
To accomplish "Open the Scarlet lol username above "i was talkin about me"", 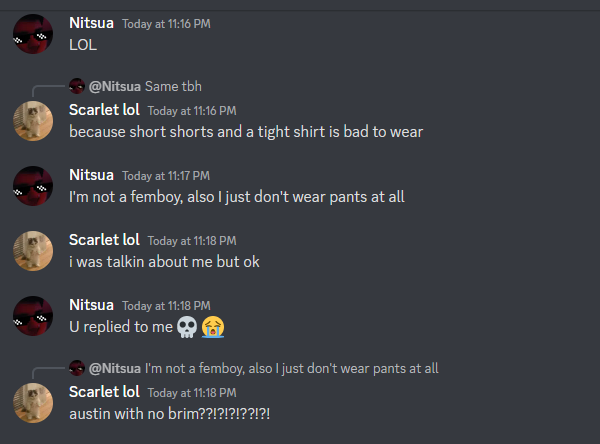I will 104,239.
